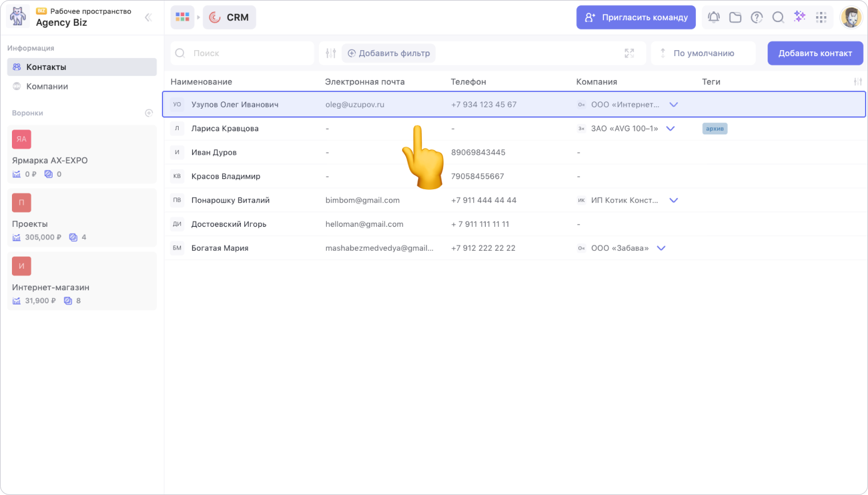Open the filter settings sliders icon

point(331,53)
